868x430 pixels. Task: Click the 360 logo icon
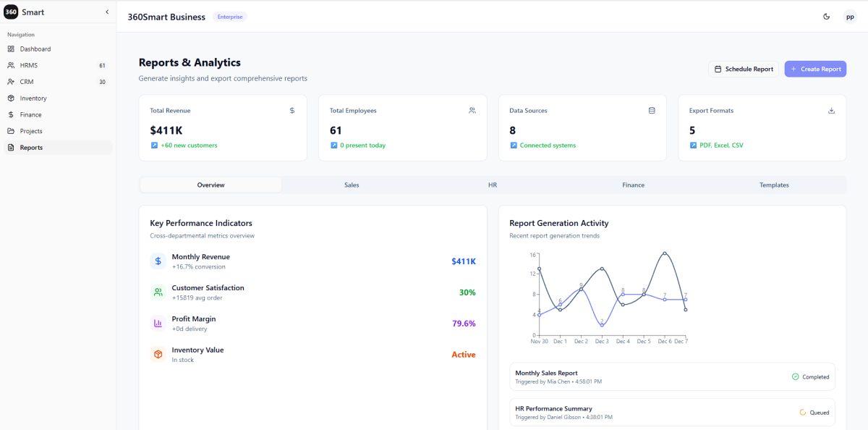(11, 12)
